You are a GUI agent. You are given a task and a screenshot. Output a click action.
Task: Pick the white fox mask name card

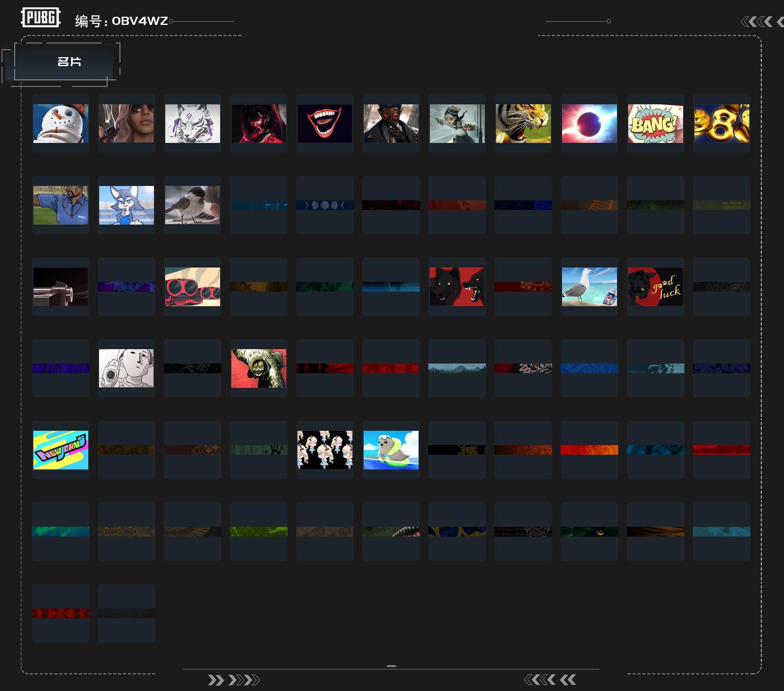point(192,123)
